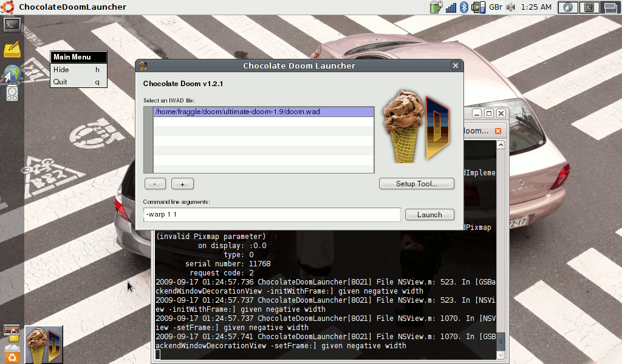
Task: Click the ice cream Doom logo image
Action: point(416,127)
